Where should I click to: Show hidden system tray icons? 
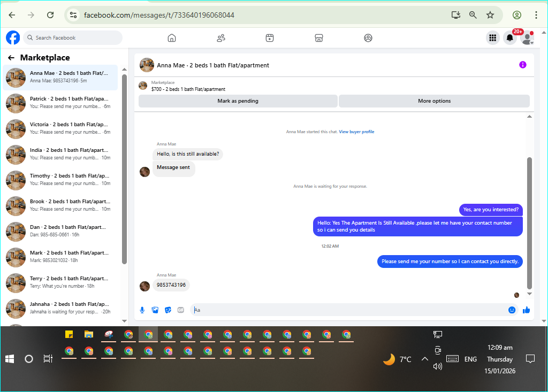(424, 359)
